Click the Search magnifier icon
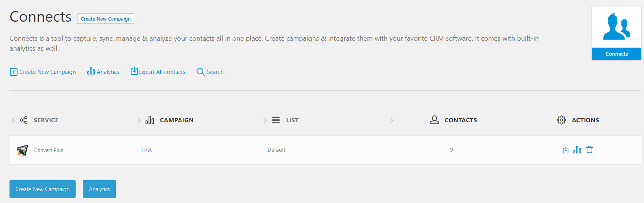Viewport: 644px width, 203px height. point(200,72)
